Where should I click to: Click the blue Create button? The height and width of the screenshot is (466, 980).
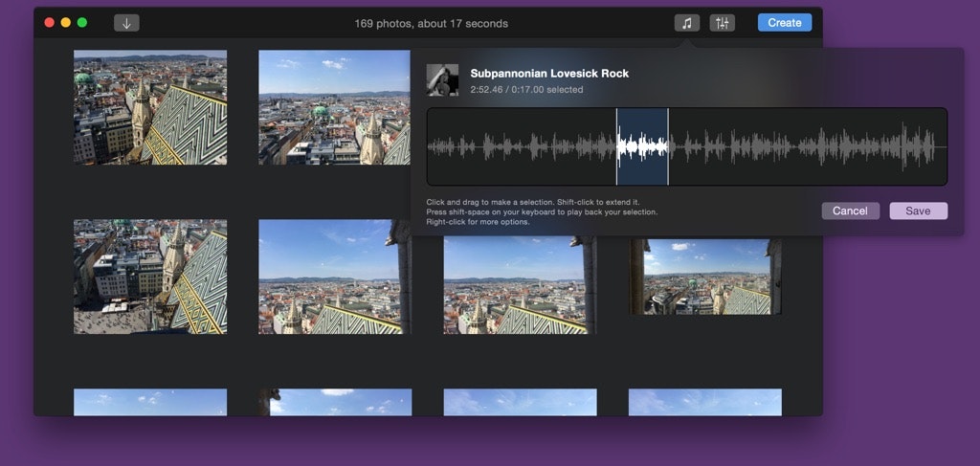point(785,23)
